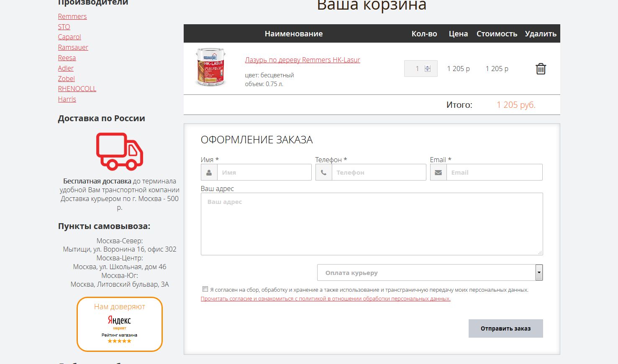Click the person icon beside the Имя field
Viewport: 618px width, 364px height.
209,172
